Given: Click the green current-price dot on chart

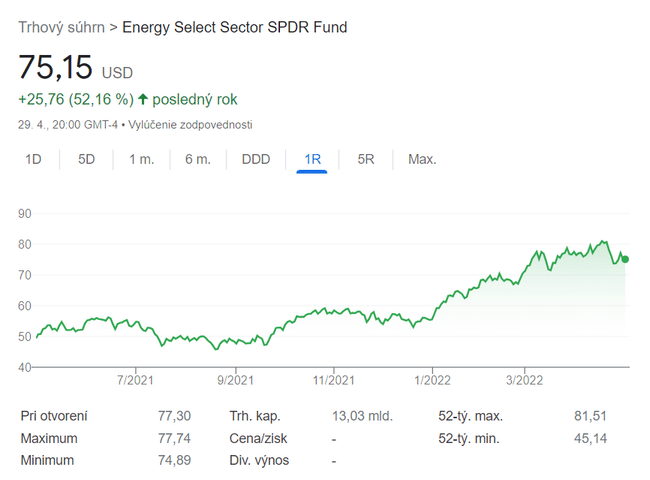Looking at the screenshot, I should [626, 259].
